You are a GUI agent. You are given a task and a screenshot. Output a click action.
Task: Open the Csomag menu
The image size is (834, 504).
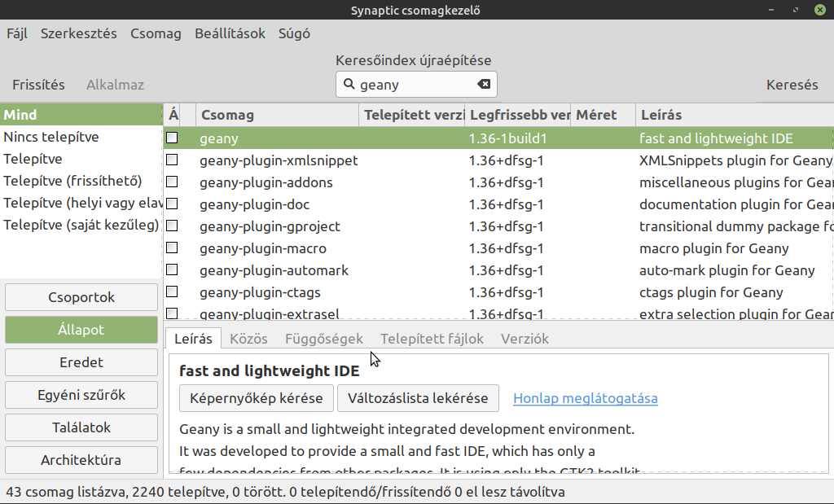pyautogui.click(x=156, y=33)
